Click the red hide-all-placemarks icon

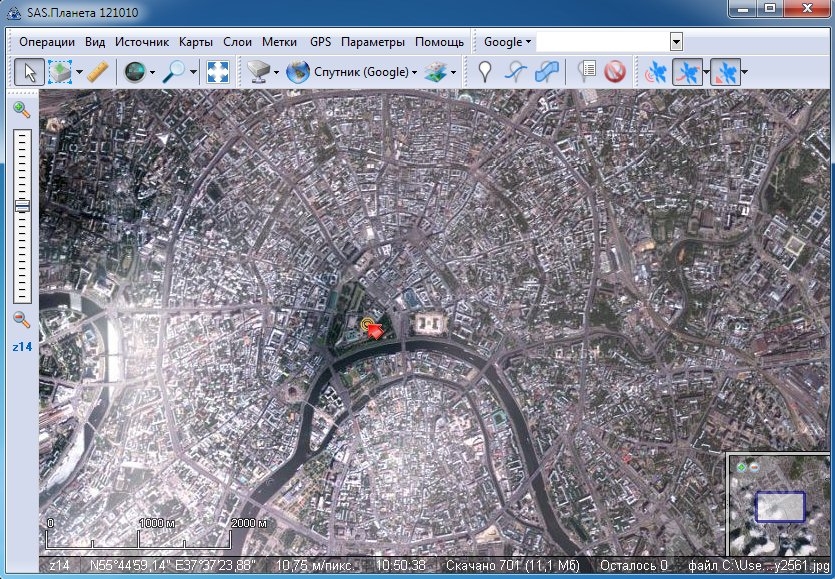tap(614, 72)
